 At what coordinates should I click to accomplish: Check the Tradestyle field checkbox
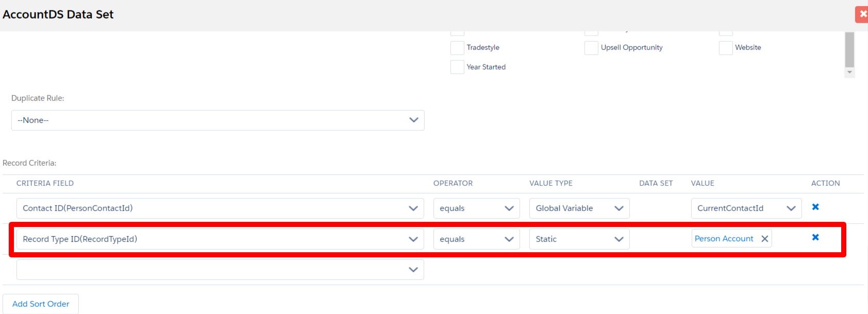click(457, 48)
